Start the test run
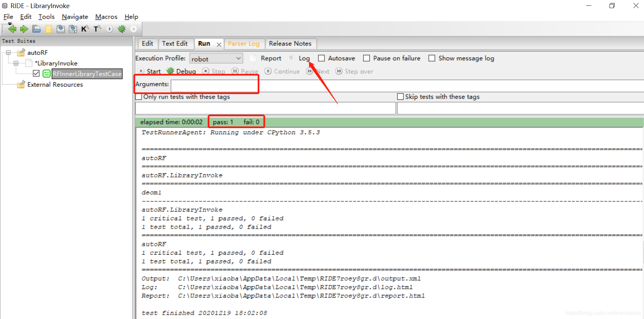 [149, 71]
